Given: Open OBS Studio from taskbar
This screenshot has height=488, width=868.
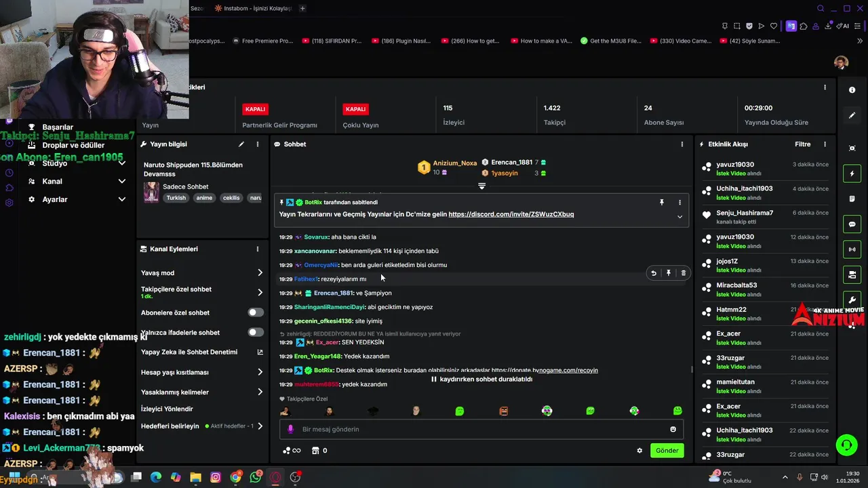Looking at the screenshot, I should coord(295,477).
